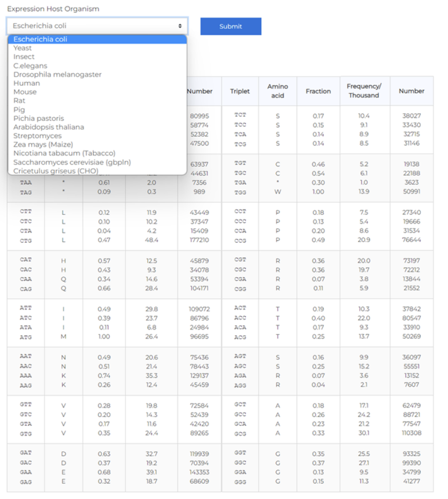This screenshot has height=499, width=448.
Task: Choose "Human" as expression host organism
Action: pos(26,83)
